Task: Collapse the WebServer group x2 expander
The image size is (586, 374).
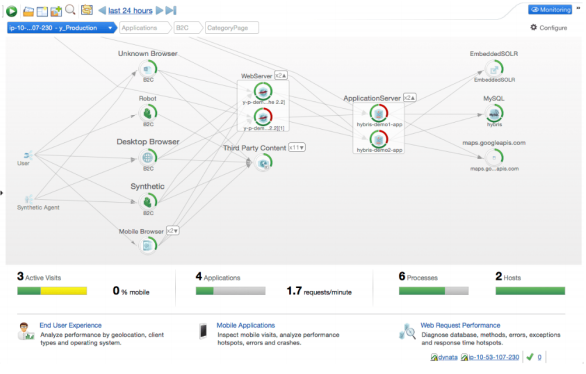Action: [x=281, y=75]
